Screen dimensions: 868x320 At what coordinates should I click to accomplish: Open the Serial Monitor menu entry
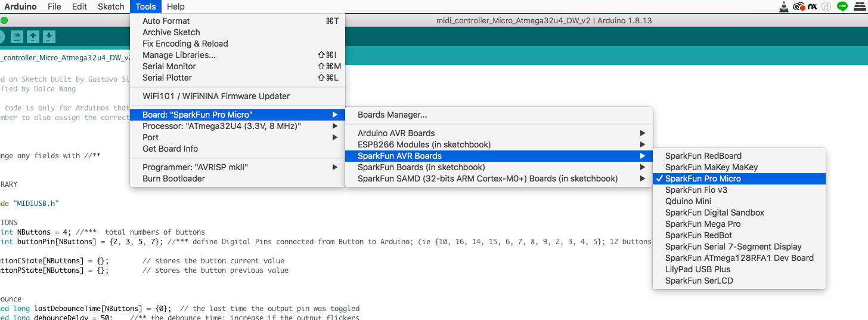(169, 66)
